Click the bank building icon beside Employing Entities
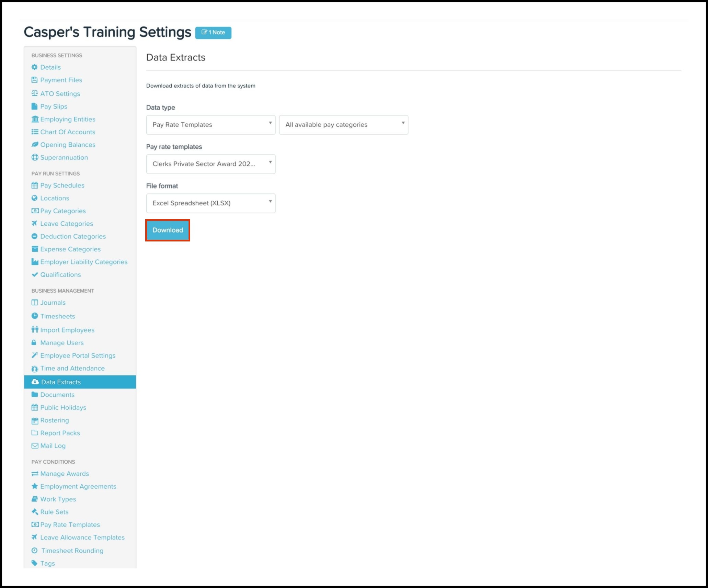Image resolution: width=708 pixels, height=588 pixels. point(35,119)
